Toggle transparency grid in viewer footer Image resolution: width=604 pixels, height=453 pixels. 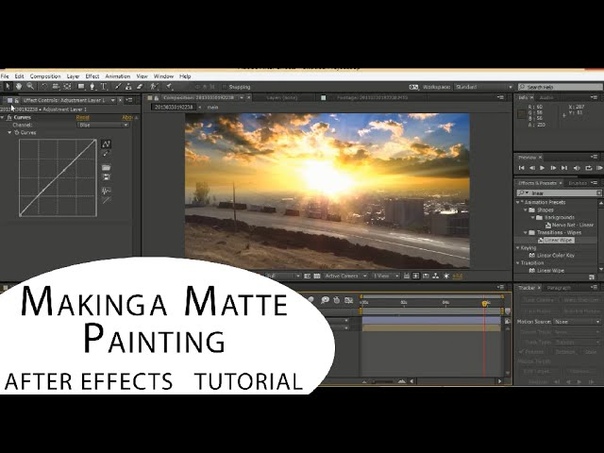(317, 276)
